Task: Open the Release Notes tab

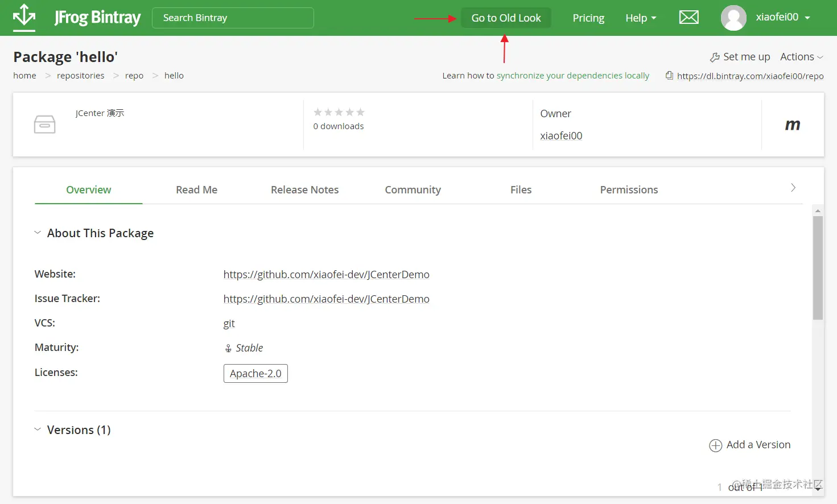Action: point(304,189)
